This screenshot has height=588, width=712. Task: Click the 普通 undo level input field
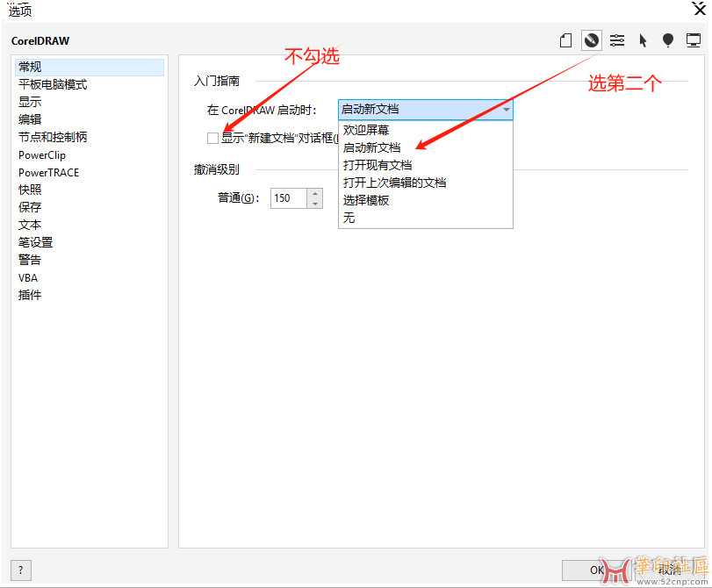click(289, 198)
